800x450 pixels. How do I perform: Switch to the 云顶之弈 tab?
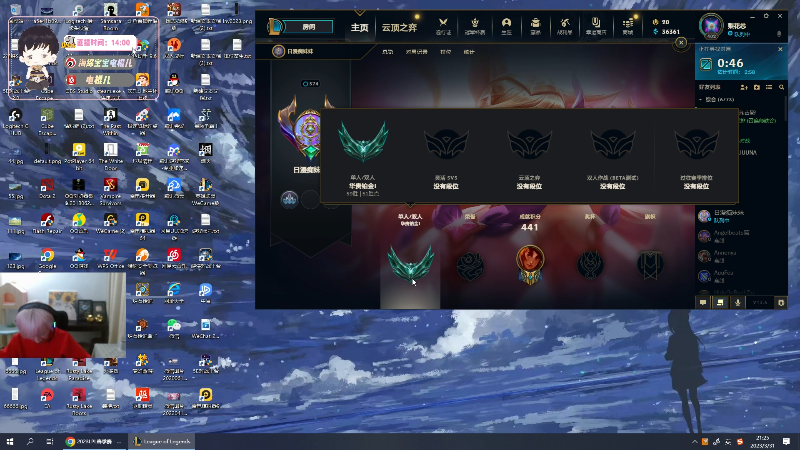(399, 28)
